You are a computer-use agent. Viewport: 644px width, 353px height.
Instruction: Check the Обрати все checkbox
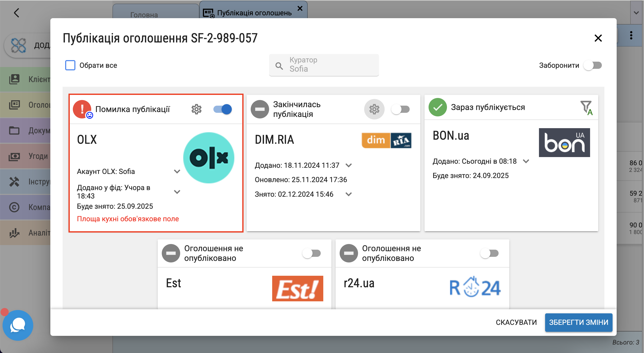click(70, 65)
